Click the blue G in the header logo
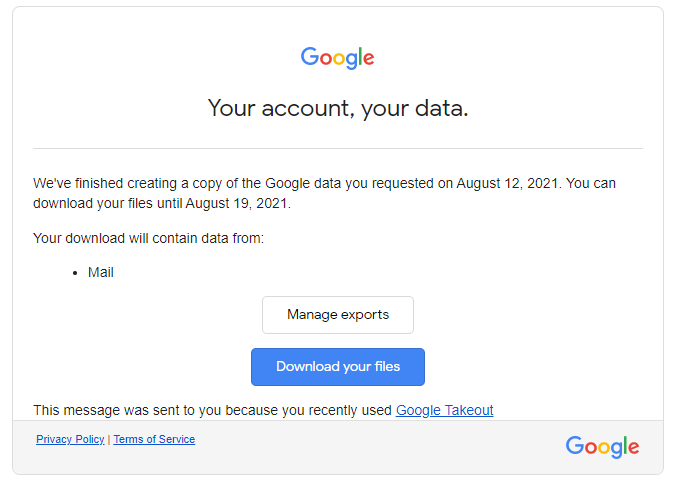Viewport: 684px width, 490px height. tap(310, 57)
